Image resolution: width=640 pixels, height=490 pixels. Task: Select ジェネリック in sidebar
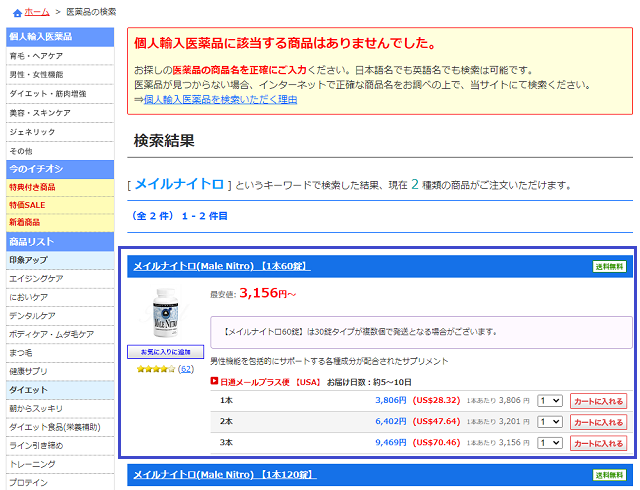pos(60,132)
